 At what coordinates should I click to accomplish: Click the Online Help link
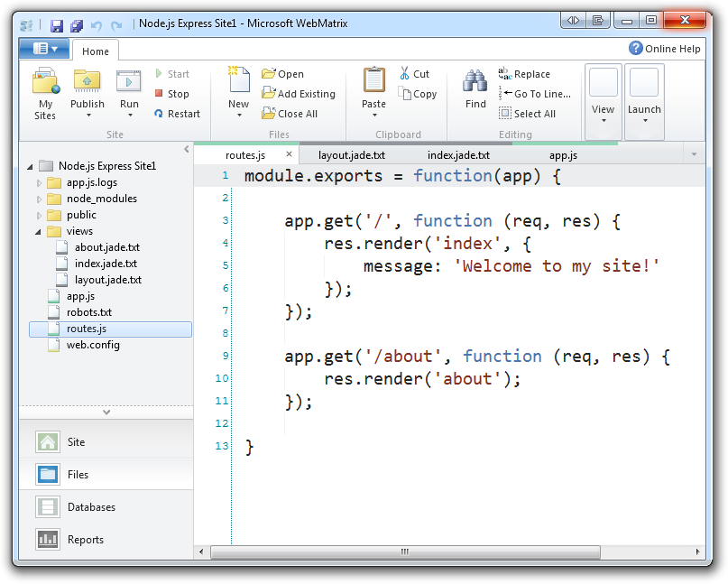click(665, 48)
